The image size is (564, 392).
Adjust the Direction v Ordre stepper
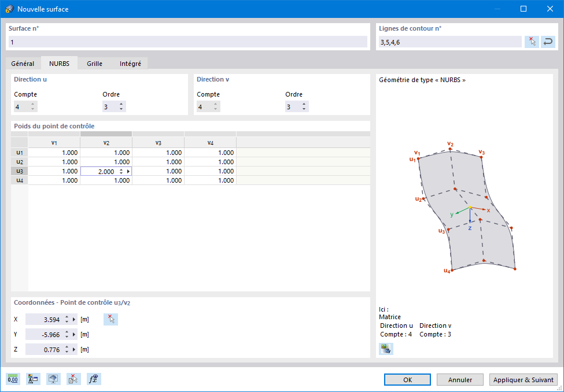[304, 107]
